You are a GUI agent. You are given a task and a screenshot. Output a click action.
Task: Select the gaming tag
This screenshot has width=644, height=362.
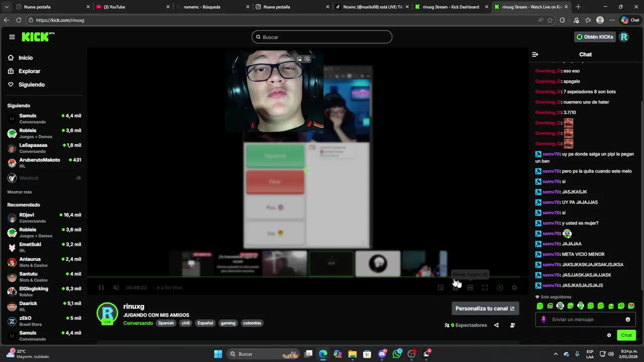click(x=228, y=323)
